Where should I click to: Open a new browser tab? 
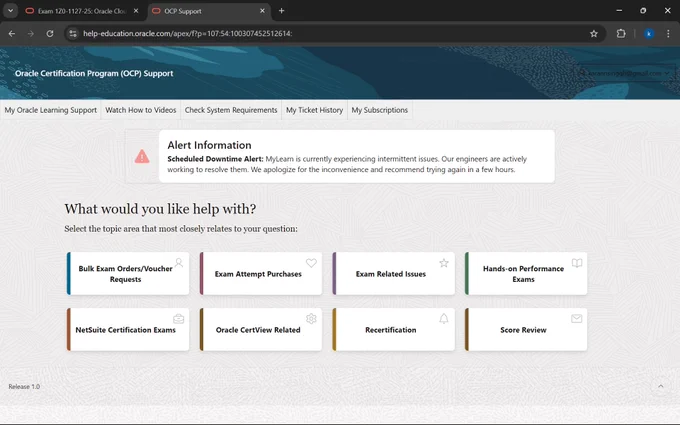281,11
